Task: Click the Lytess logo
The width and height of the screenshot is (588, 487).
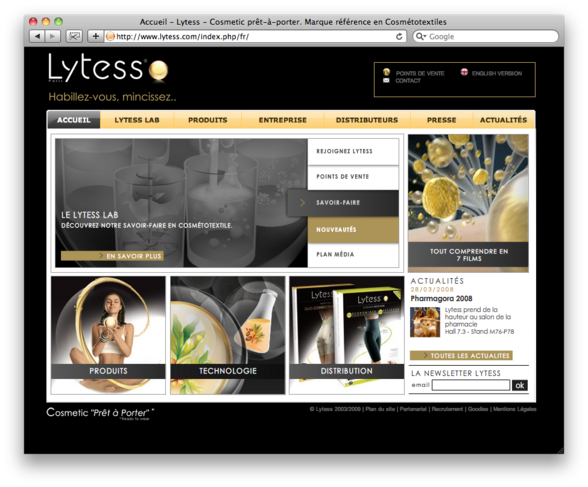Action: pyautogui.click(x=108, y=67)
